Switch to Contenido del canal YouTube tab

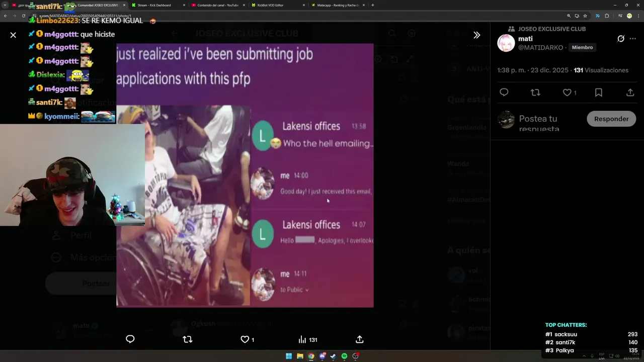218,5
